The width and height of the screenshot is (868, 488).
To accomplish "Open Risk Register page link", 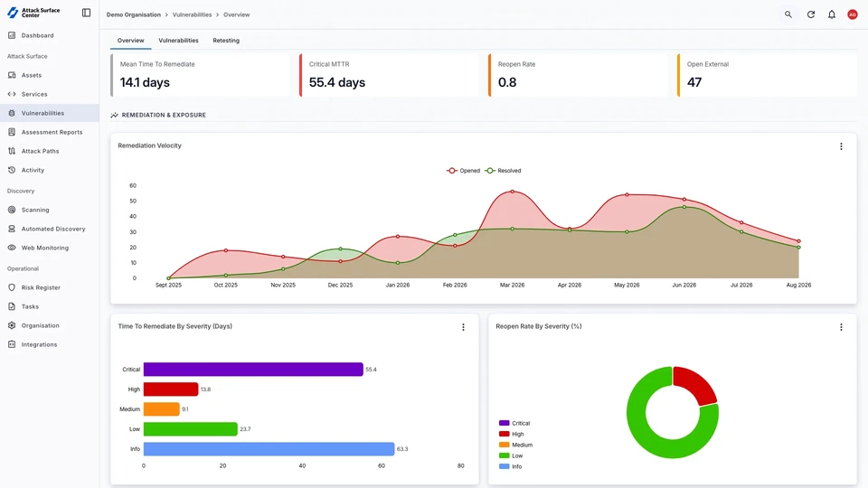I will tap(49, 287).
